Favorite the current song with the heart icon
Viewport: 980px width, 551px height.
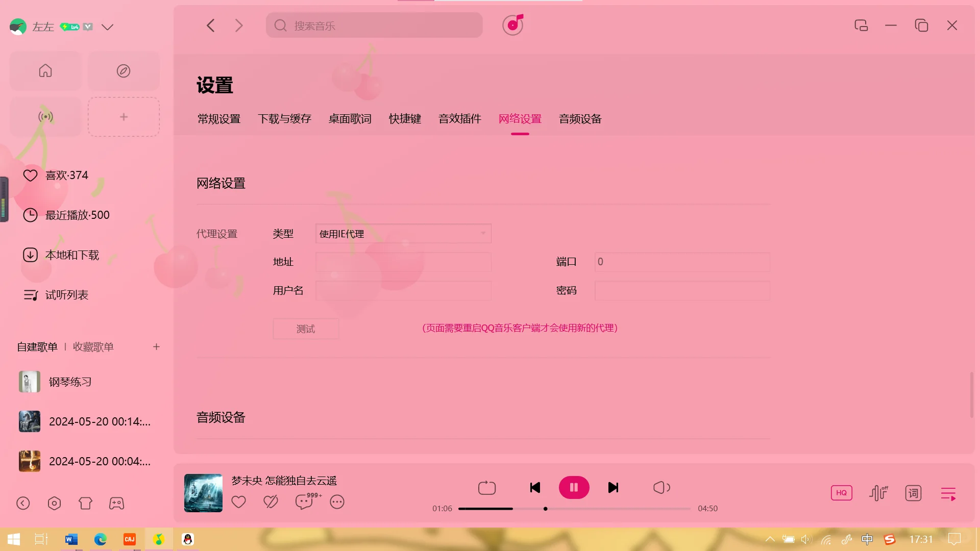238,502
